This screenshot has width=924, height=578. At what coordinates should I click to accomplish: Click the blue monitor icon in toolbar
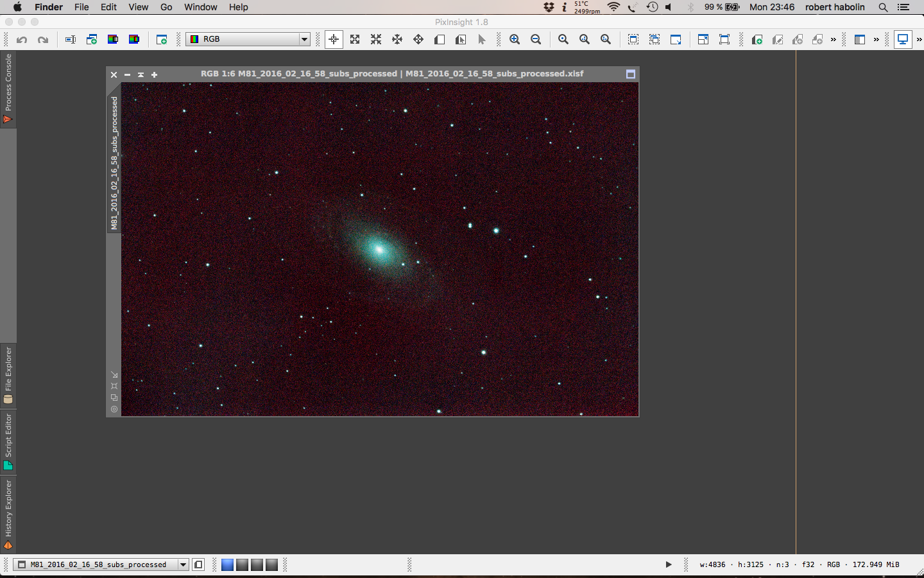[903, 39]
